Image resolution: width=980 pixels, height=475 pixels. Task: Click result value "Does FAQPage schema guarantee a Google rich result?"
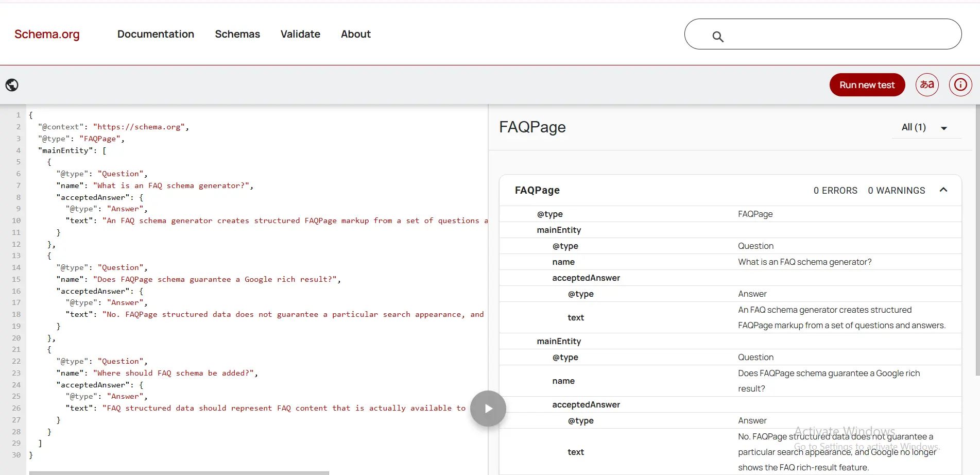(829, 381)
